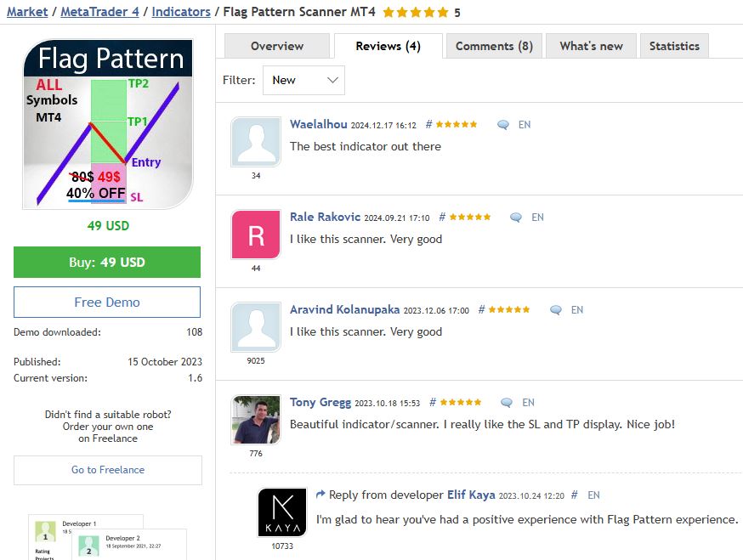
Task: Open Tony Gregg's profile name link
Action: click(x=320, y=402)
